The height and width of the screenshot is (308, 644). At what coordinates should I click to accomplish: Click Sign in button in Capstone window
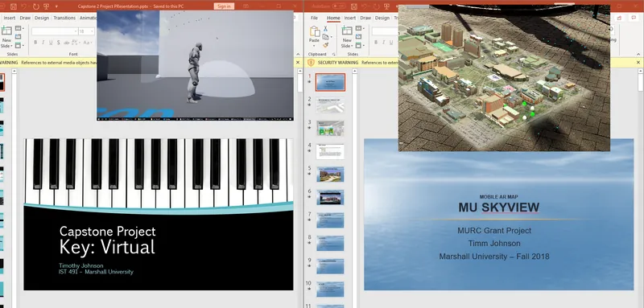224,6
